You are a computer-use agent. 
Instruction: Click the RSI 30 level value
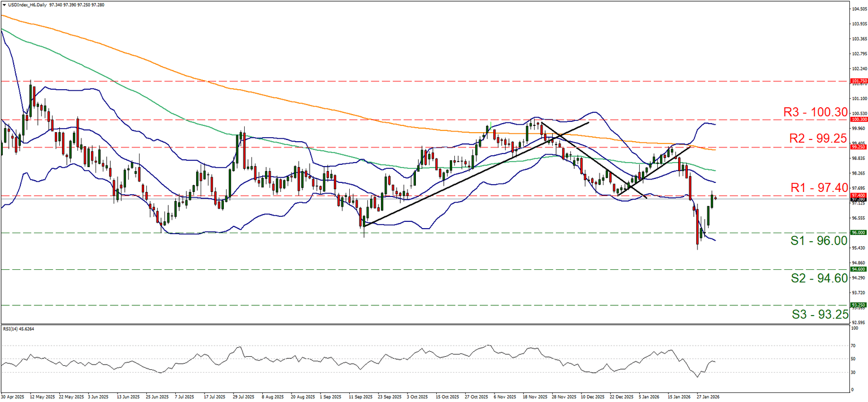[x=854, y=372]
